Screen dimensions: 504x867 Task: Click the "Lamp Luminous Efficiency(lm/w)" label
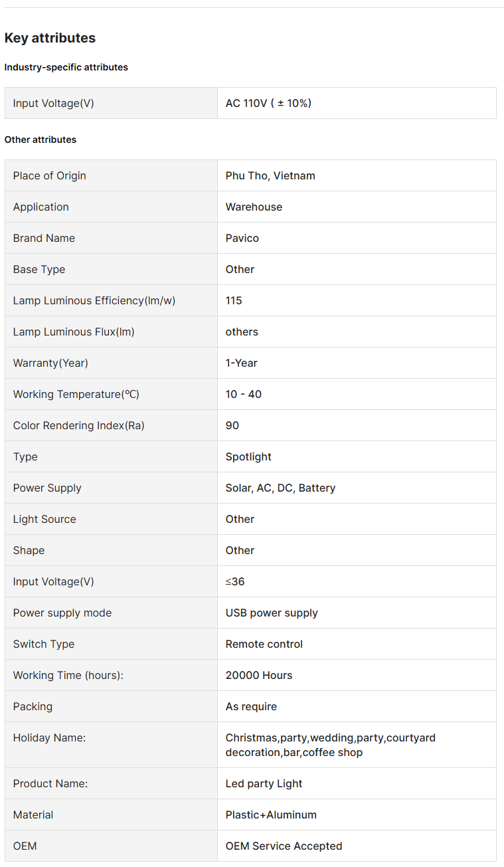pos(94,300)
